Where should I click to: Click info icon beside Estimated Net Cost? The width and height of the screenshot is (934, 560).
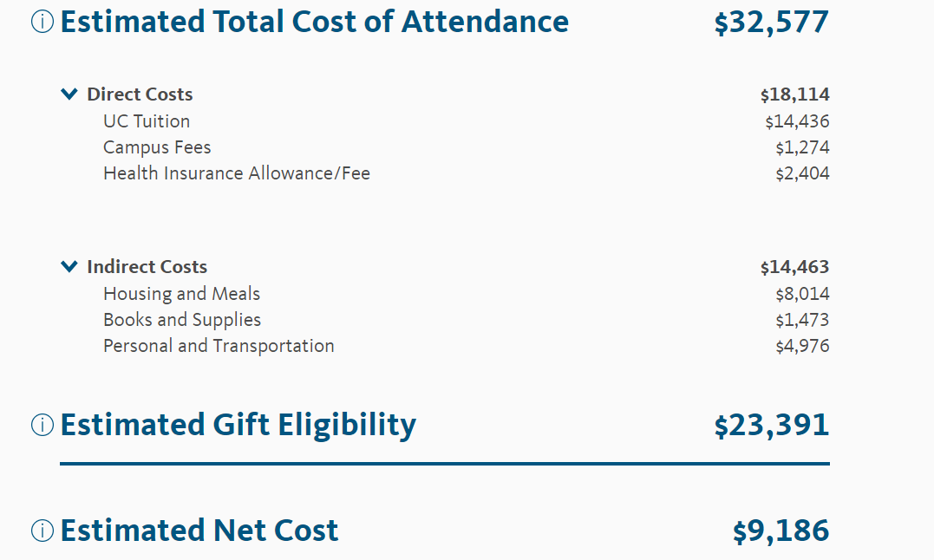42,531
